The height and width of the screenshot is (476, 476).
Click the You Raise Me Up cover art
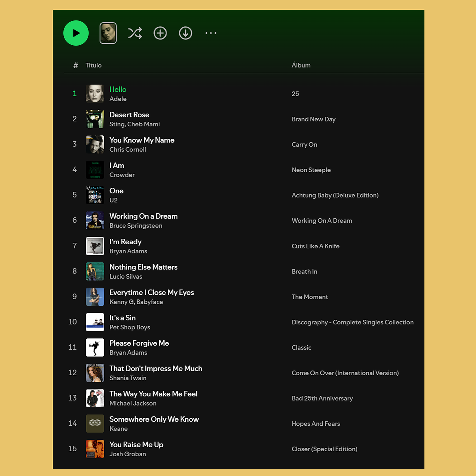click(x=95, y=449)
